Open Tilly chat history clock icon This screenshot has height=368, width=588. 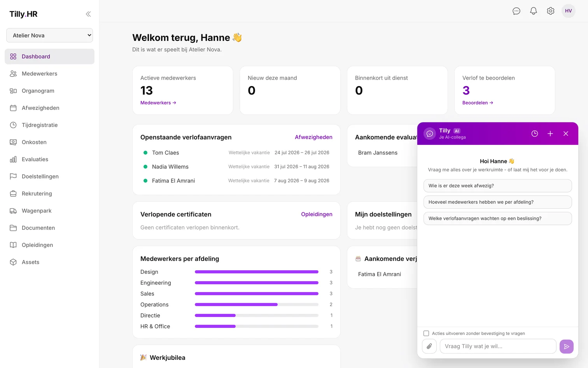pyautogui.click(x=535, y=134)
